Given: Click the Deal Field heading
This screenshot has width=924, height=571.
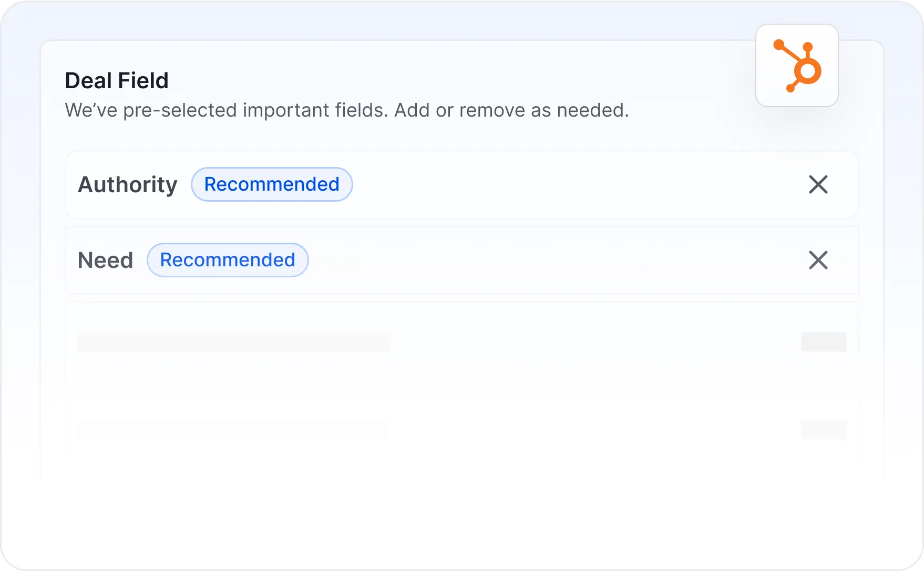Looking at the screenshot, I should click(117, 81).
